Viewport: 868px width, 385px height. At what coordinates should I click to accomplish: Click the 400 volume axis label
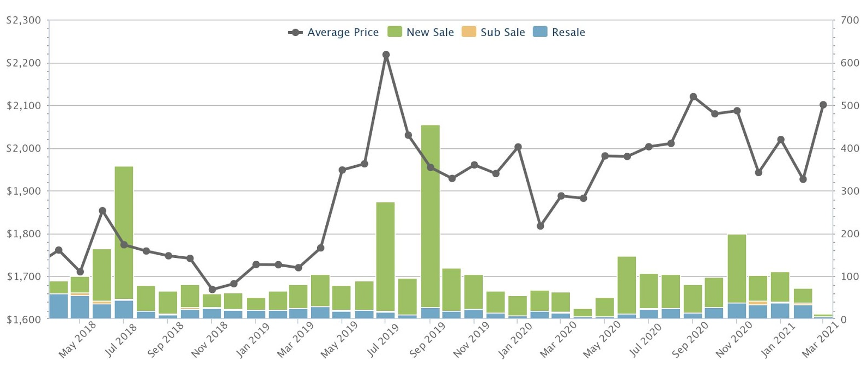click(850, 148)
